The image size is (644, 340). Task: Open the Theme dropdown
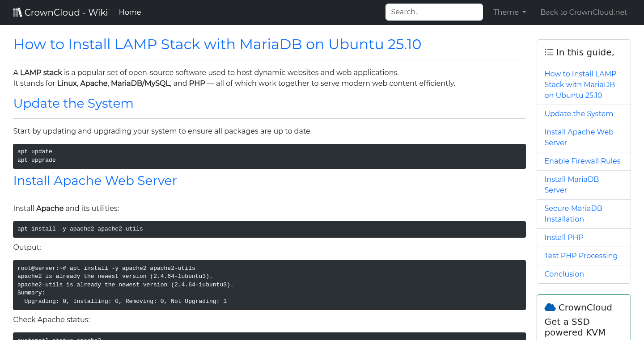(509, 12)
